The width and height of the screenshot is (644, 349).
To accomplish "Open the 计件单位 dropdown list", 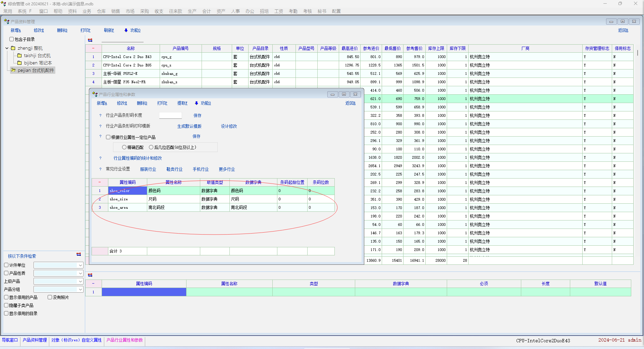I will [80, 265].
